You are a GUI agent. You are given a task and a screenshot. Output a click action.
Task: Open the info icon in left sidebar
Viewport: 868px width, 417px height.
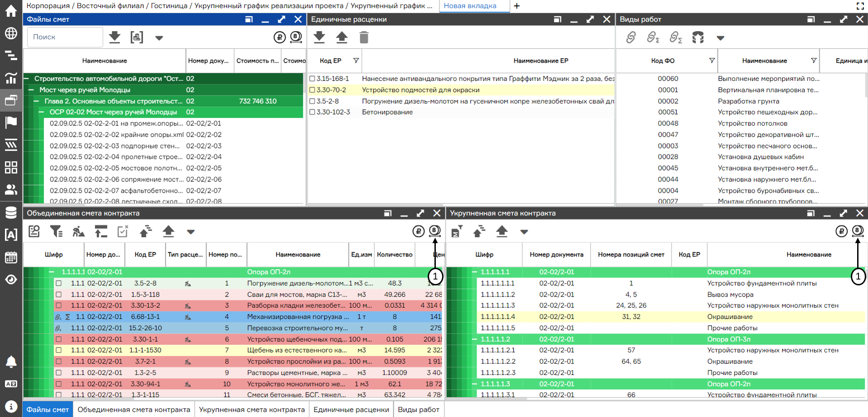pos(11,406)
